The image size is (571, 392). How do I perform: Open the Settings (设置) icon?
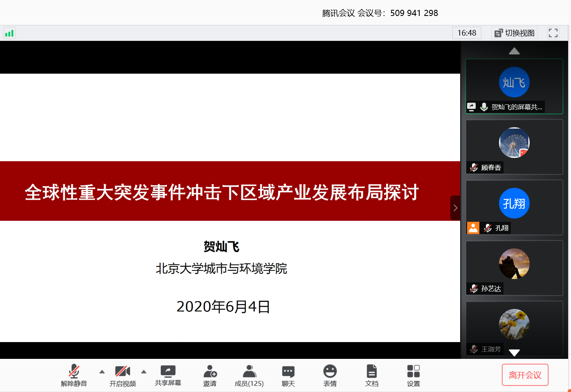click(413, 372)
